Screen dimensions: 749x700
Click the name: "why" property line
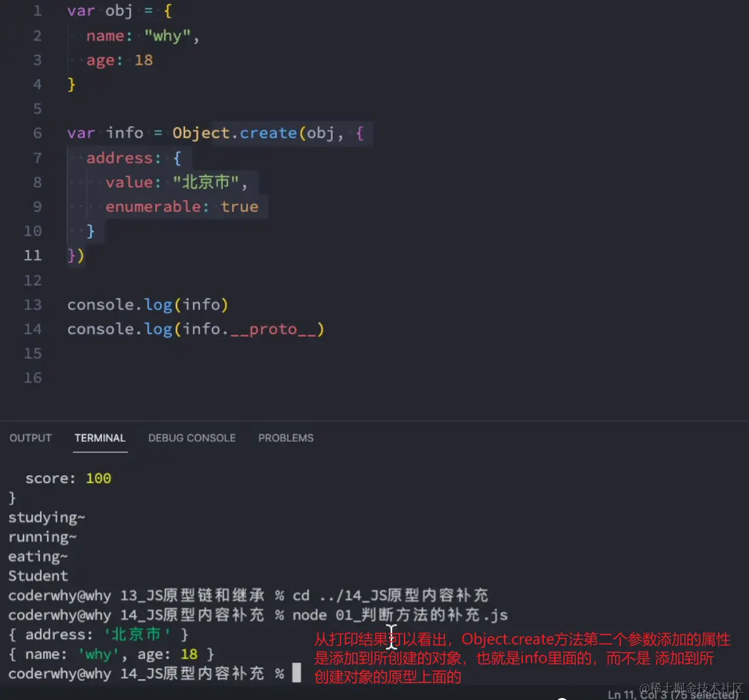pos(142,36)
